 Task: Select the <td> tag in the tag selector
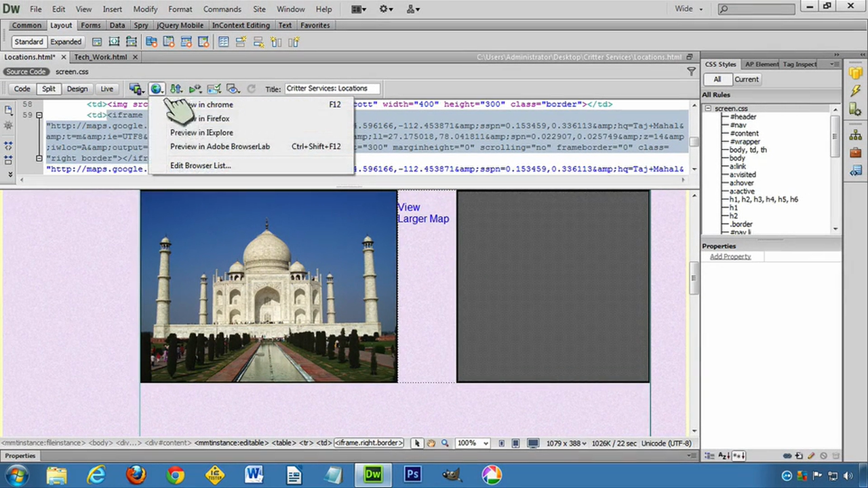tap(323, 443)
